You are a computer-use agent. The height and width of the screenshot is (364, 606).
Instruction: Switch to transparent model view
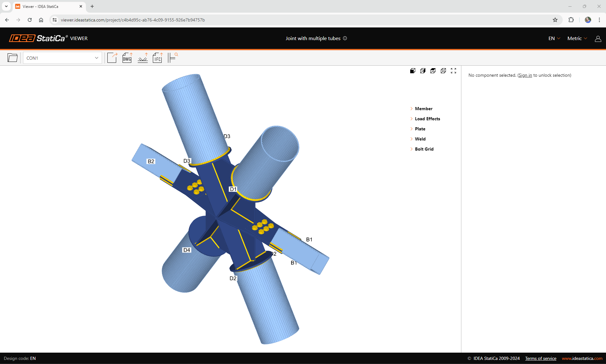tap(423, 71)
